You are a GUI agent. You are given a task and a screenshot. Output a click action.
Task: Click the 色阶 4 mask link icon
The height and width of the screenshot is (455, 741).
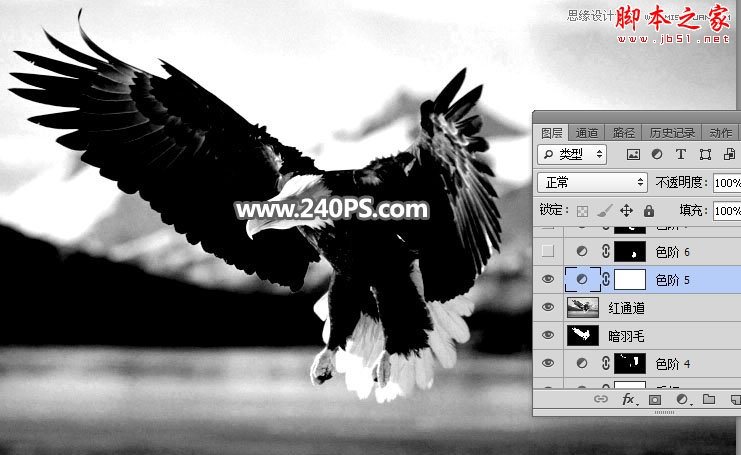[606, 363]
